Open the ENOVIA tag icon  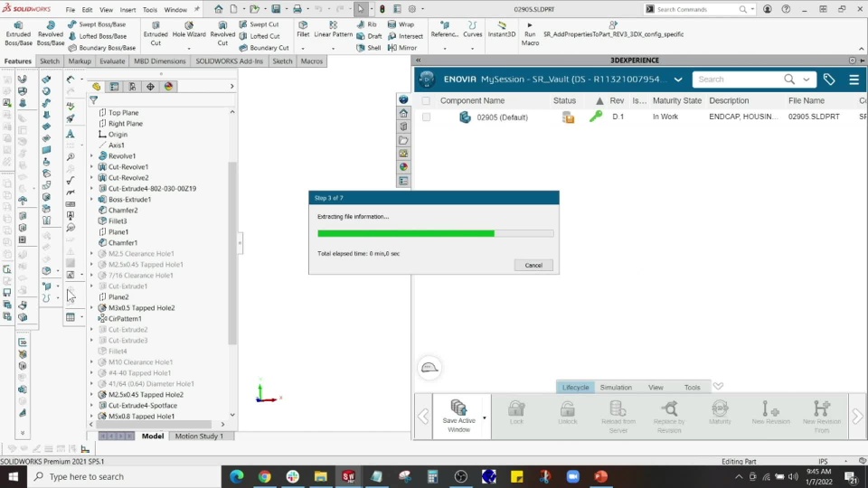(x=829, y=80)
